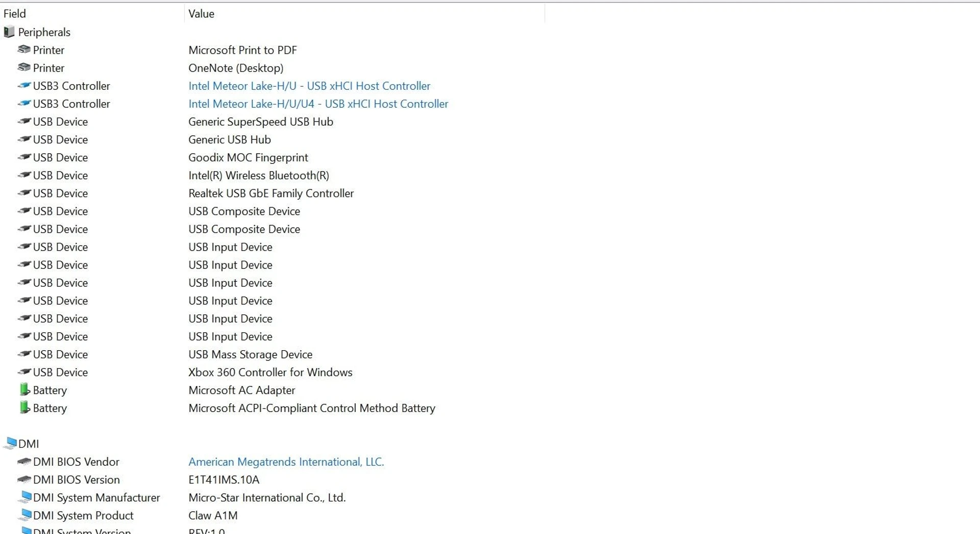Click USB icon in Generic USB Hub row
This screenshot has height=534, width=980.
pos(24,139)
